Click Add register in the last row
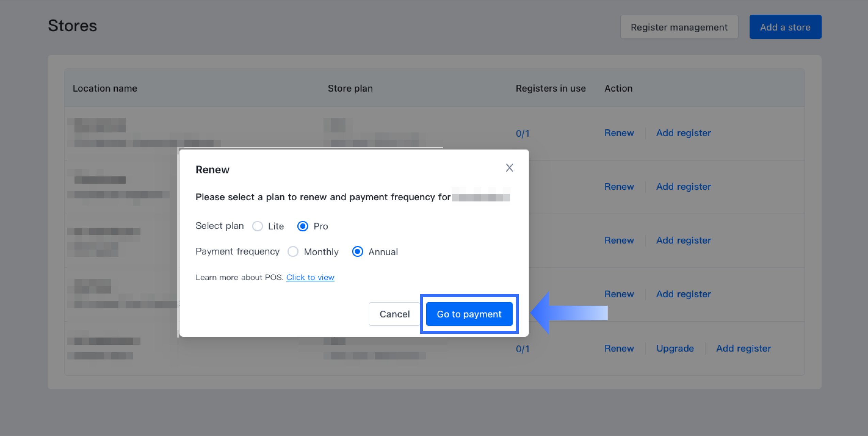Screen dimensions: 868x436 tap(743, 349)
